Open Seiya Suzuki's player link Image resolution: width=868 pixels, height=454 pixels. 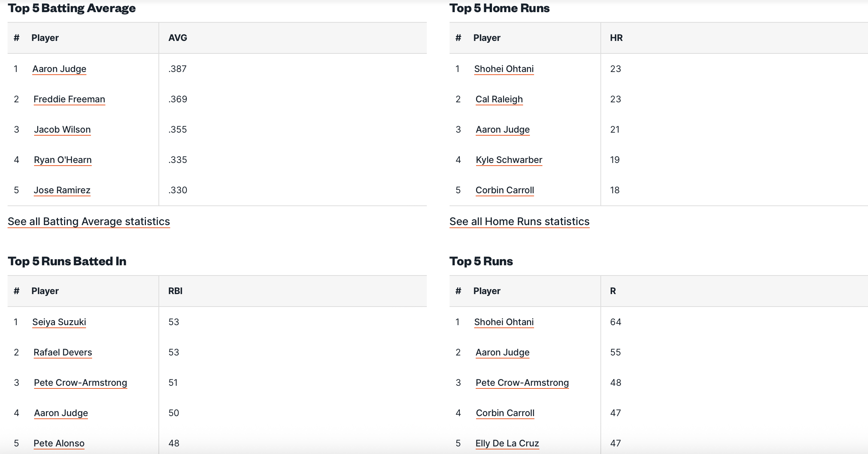[59, 322]
